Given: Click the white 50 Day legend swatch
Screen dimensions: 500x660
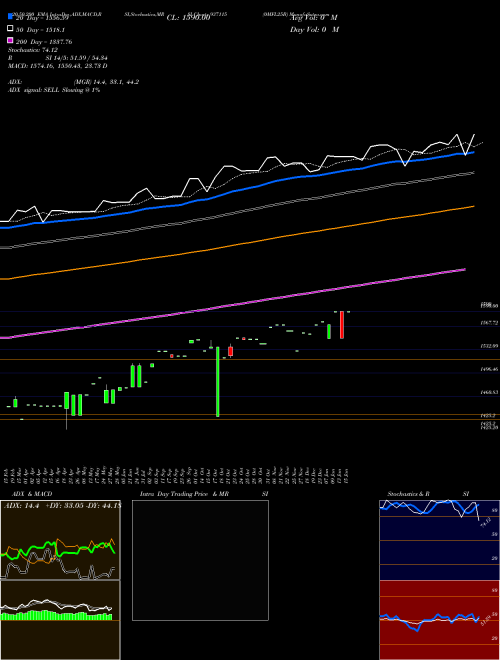Looking at the screenshot, I should (11, 29).
